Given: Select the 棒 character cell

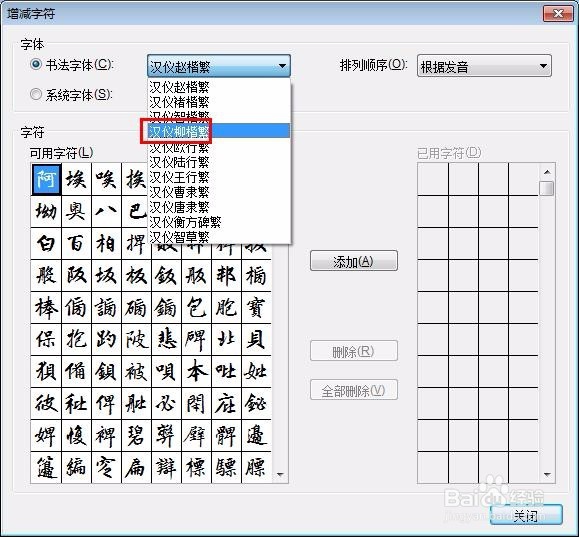Looking at the screenshot, I should coord(46,307).
